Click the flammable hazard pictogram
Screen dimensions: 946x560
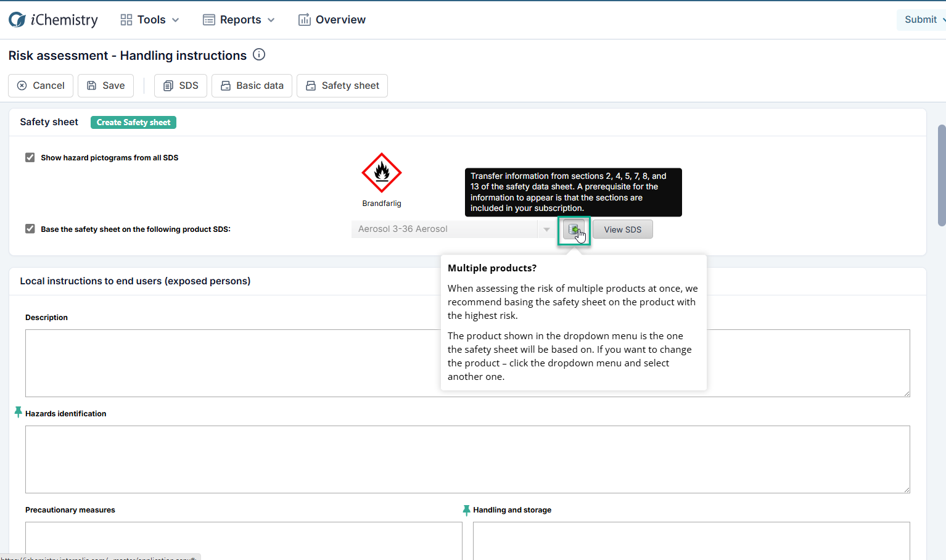382,173
